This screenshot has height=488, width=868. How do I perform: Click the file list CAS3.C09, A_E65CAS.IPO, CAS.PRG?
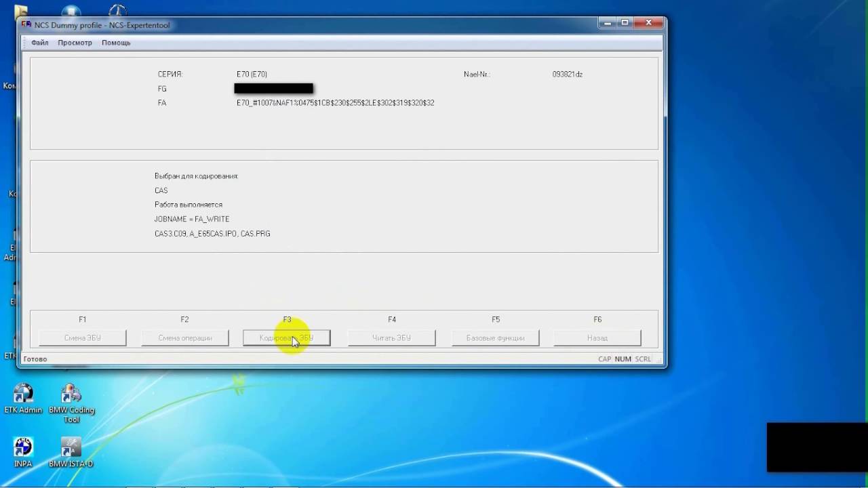[212, 234]
